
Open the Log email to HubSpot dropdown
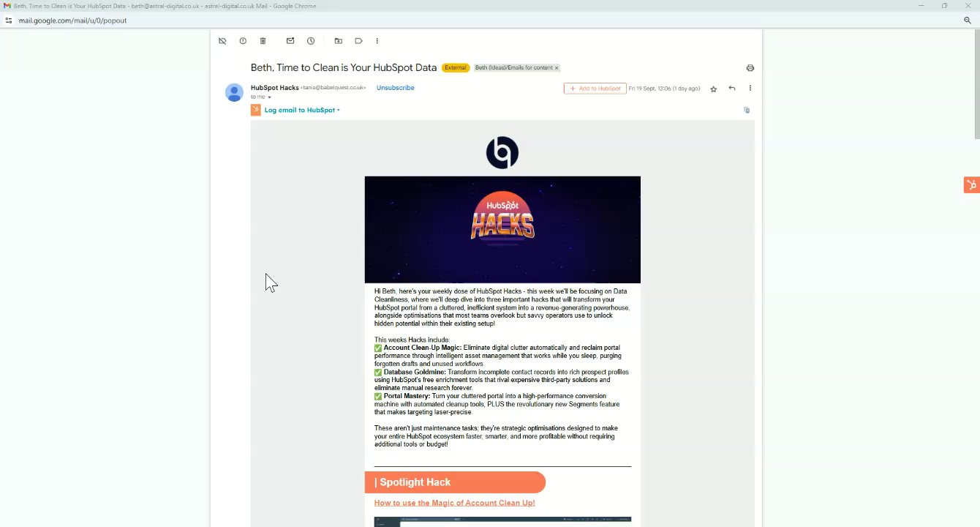click(x=302, y=110)
